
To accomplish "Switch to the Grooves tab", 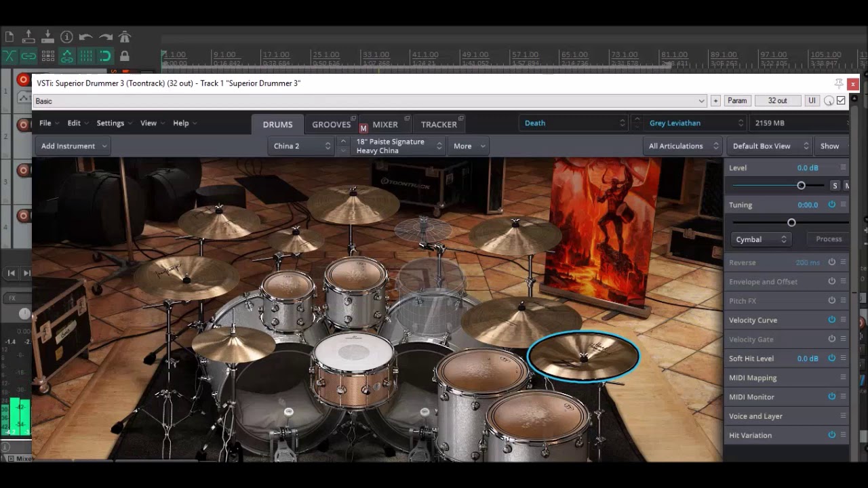I will click(332, 125).
